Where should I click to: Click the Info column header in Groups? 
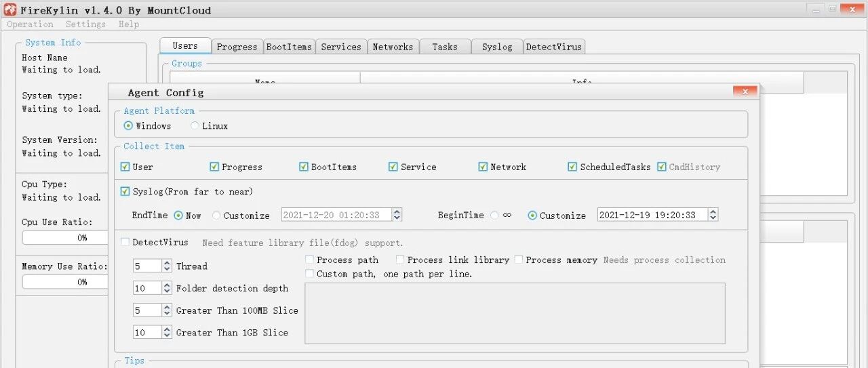point(582,82)
